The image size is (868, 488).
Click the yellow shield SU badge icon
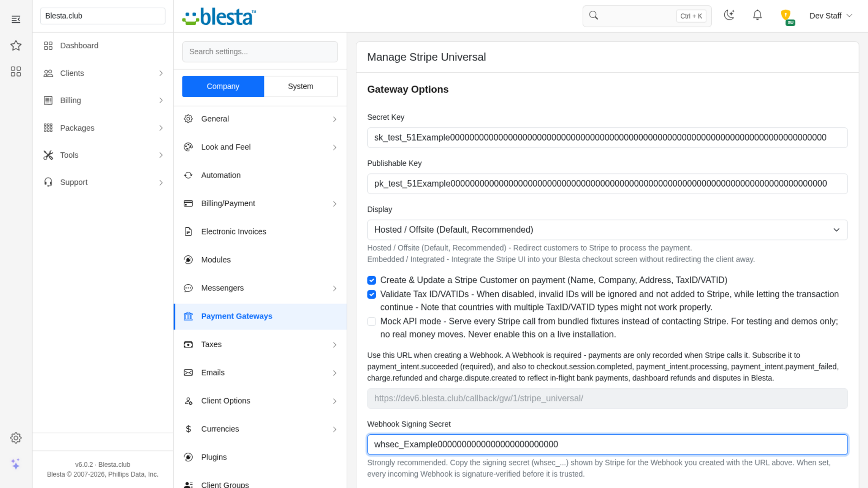tap(787, 17)
